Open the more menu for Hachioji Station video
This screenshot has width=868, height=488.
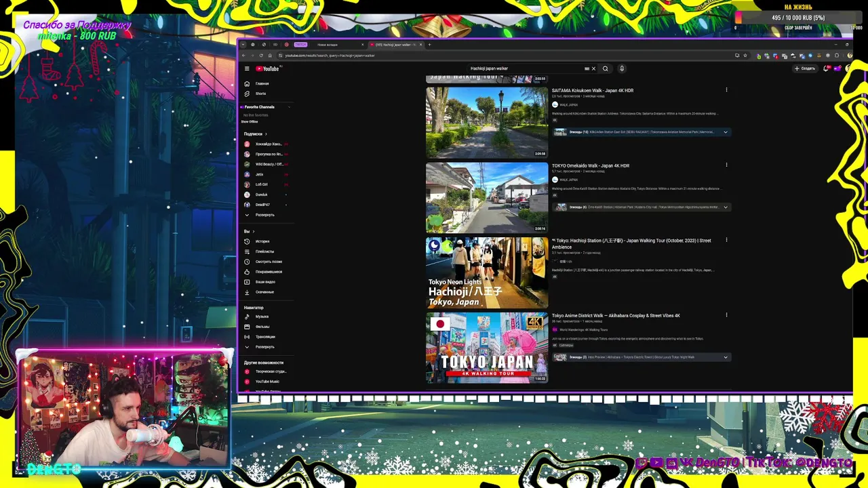tap(726, 240)
